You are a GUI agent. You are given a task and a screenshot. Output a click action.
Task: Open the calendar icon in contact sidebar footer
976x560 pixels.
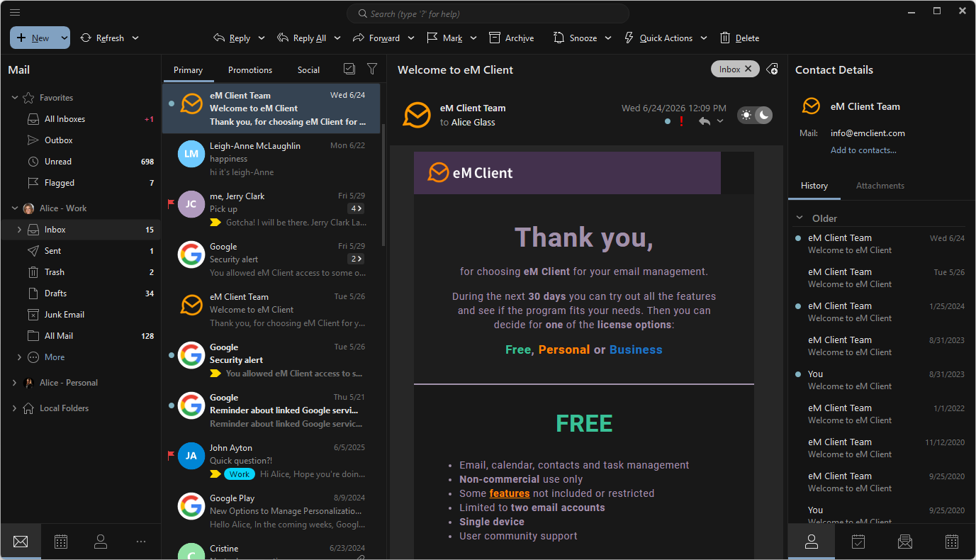[x=952, y=542]
